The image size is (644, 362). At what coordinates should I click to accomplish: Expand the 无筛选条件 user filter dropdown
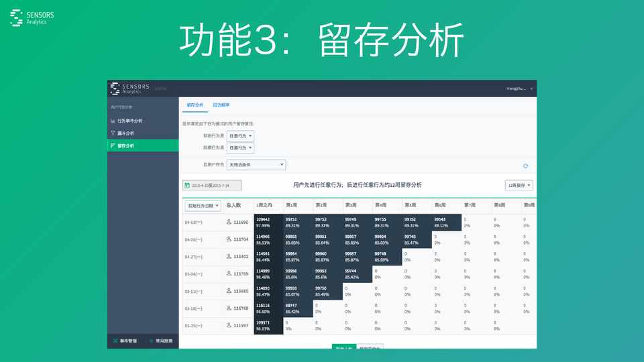(256, 164)
